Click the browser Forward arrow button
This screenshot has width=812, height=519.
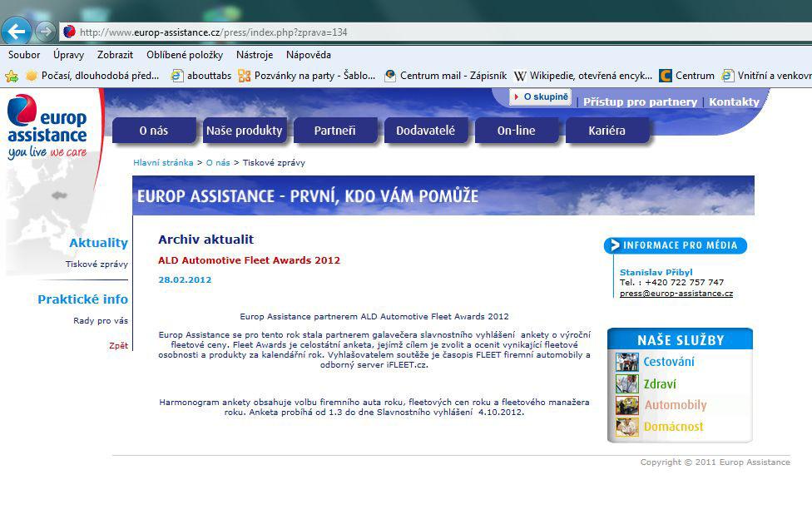[46, 32]
